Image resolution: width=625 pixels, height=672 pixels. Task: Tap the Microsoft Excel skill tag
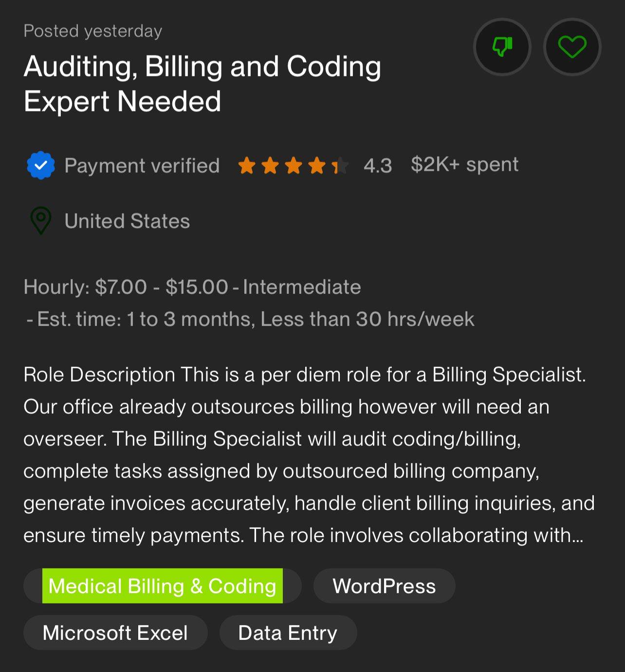pyautogui.click(x=115, y=633)
